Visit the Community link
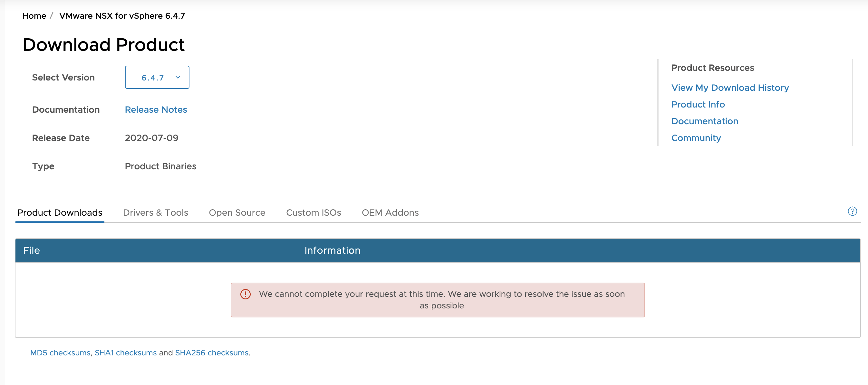This screenshot has width=868, height=385. (696, 138)
